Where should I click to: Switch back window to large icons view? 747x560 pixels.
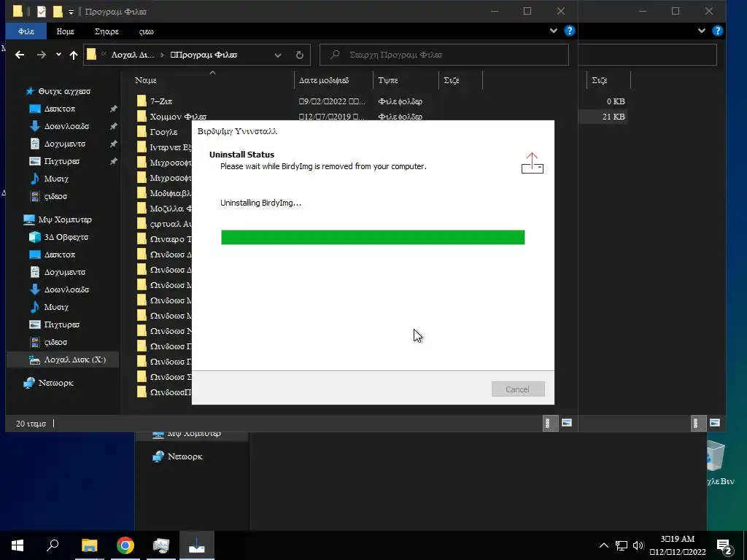[x=715, y=423]
